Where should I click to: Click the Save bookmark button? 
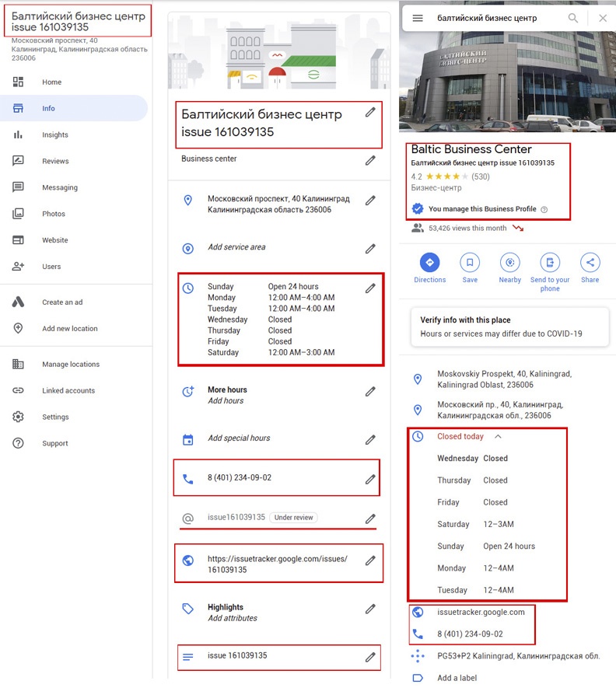click(470, 267)
